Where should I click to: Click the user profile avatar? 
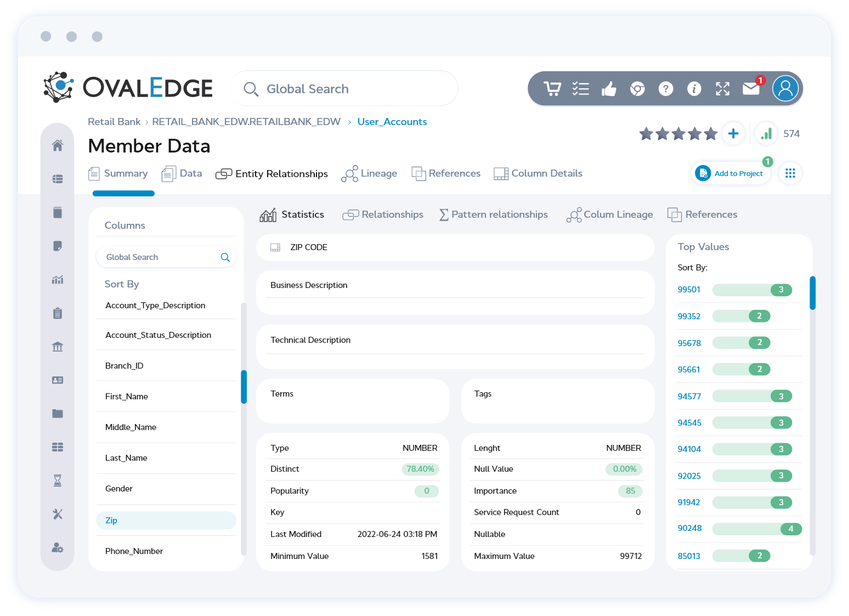tap(785, 88)
